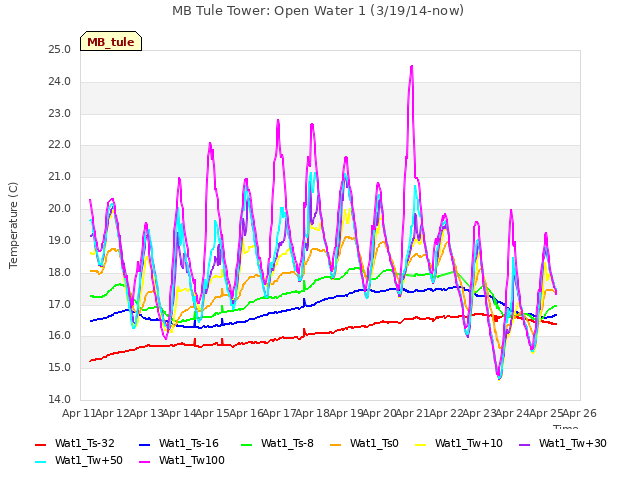The height and width of the screenshot is (480, 640).
Task: Click the blue Wat1_Ts-16 legend color marker
Action: click(x=144, y=444)
